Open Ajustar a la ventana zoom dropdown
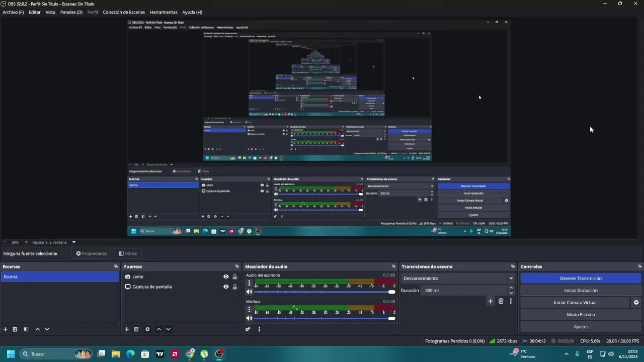This screenshot has height=362, width=644. point(54,242)
